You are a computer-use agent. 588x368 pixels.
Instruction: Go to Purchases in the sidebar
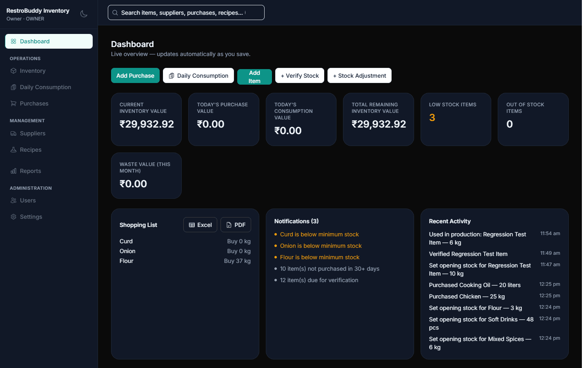(49, 103)
